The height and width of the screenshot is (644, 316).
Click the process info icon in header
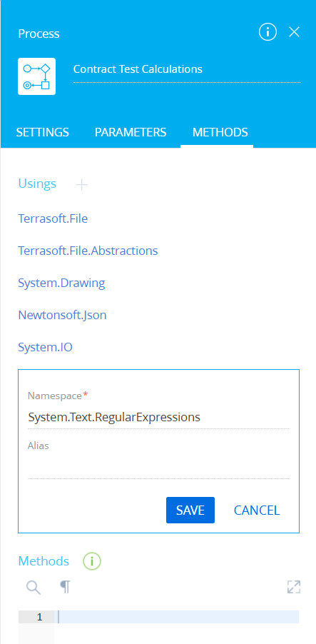pyautogui.click(x=267, y=32)
